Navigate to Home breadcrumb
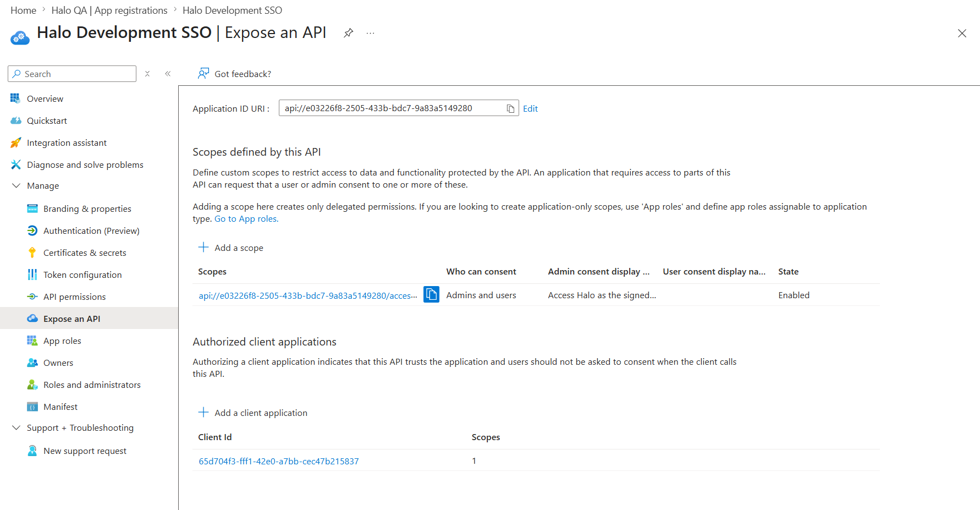Image resolution: width=980 pixels, height=510 pixels. [x=23, y=10]
